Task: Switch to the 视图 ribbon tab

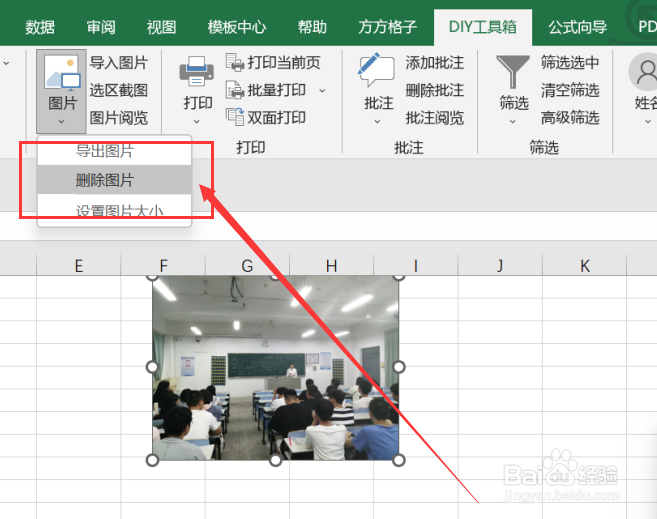Action: [x=161, y=27]
